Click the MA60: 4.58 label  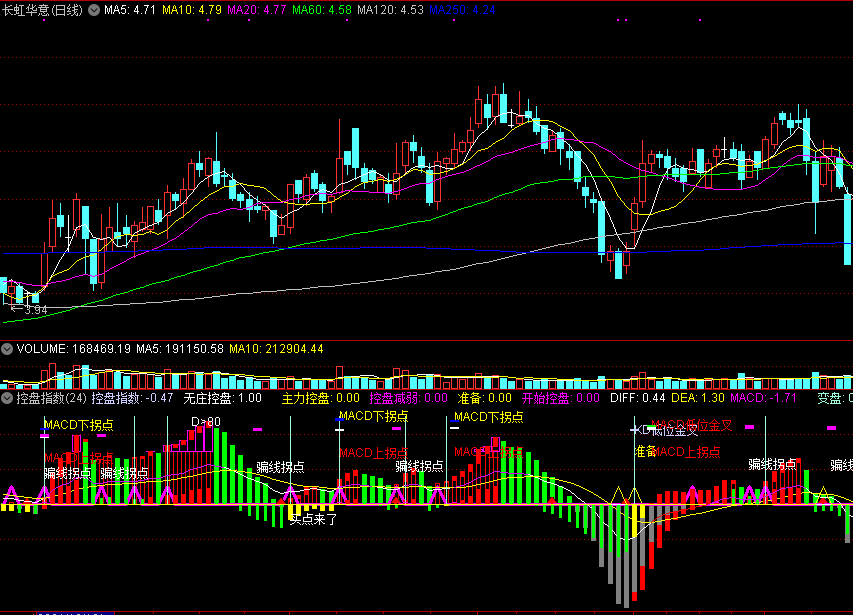click(322, 10)
